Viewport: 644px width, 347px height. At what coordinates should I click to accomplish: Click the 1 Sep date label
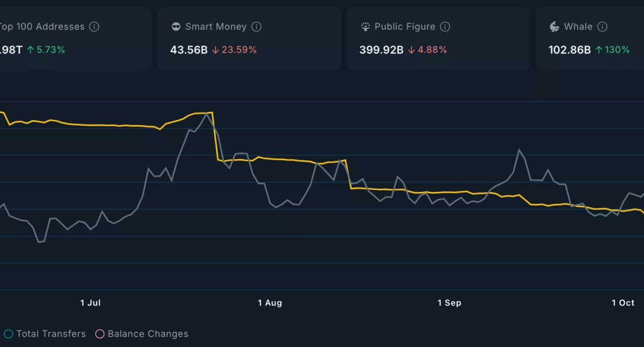449,303
